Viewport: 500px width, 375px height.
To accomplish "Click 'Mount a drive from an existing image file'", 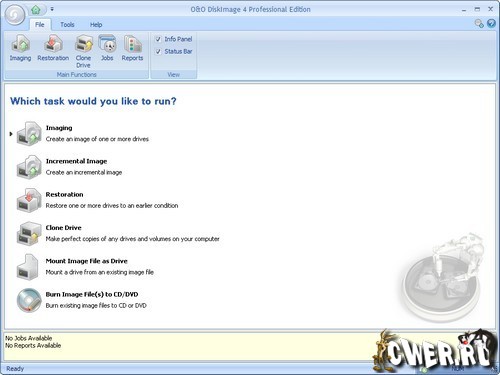I will click(100, 272).
